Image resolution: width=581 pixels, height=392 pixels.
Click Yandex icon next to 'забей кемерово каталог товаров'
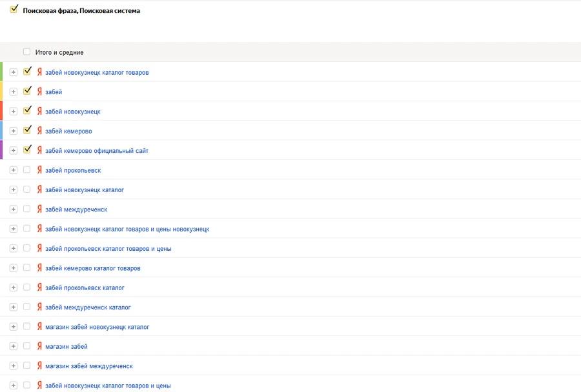39,268
